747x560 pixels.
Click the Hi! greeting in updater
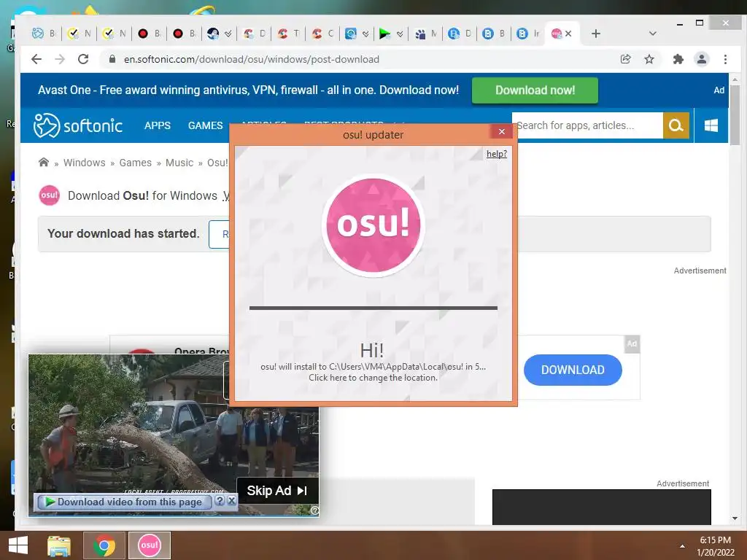click(372, 351)
